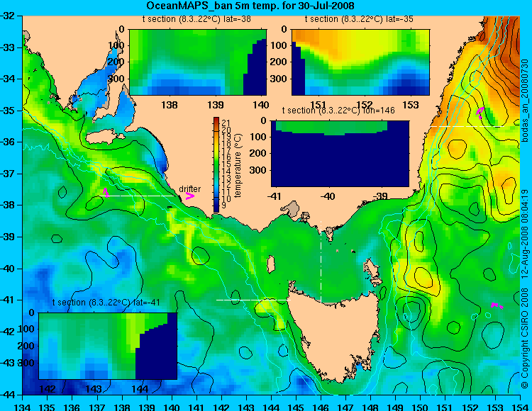Screen dimensions: 532x411
Task: Click the OceanMAPS_ban 5m temp. title text
Action: coord(250,6)
